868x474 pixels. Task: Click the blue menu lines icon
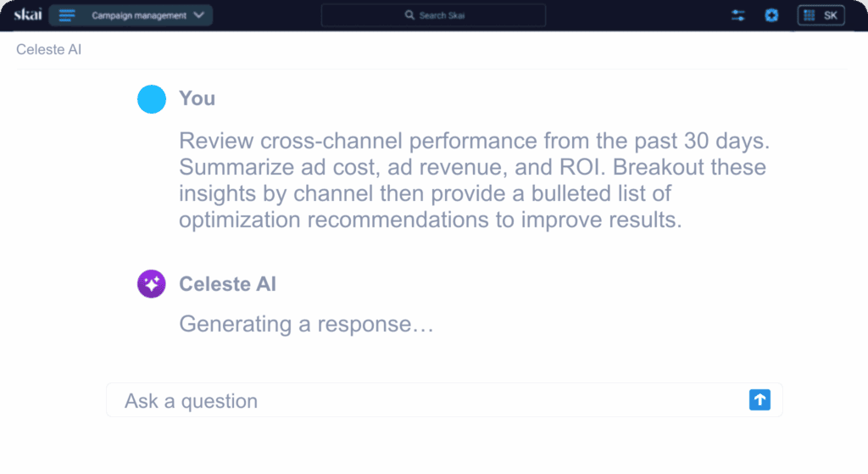67,15
